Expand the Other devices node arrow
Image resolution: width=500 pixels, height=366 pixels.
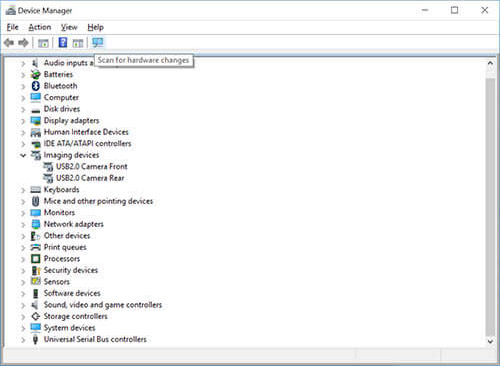[x=23, y=236]
